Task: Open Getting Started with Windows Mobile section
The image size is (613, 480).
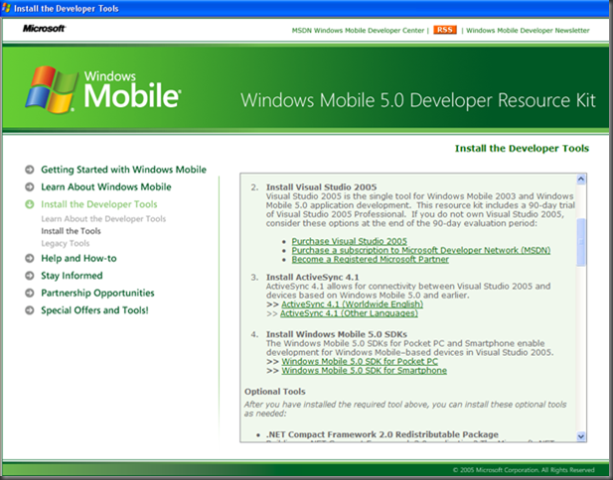Action: coord(124,170)
